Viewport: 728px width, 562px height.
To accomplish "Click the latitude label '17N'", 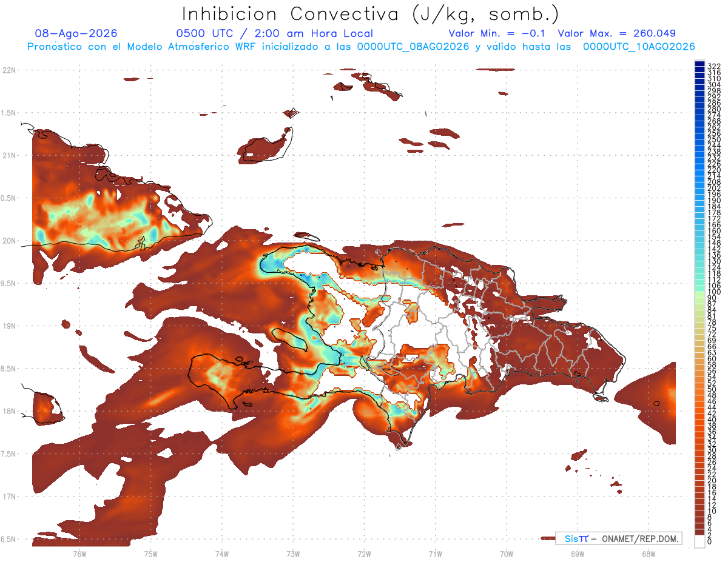I will coord(9,497).
